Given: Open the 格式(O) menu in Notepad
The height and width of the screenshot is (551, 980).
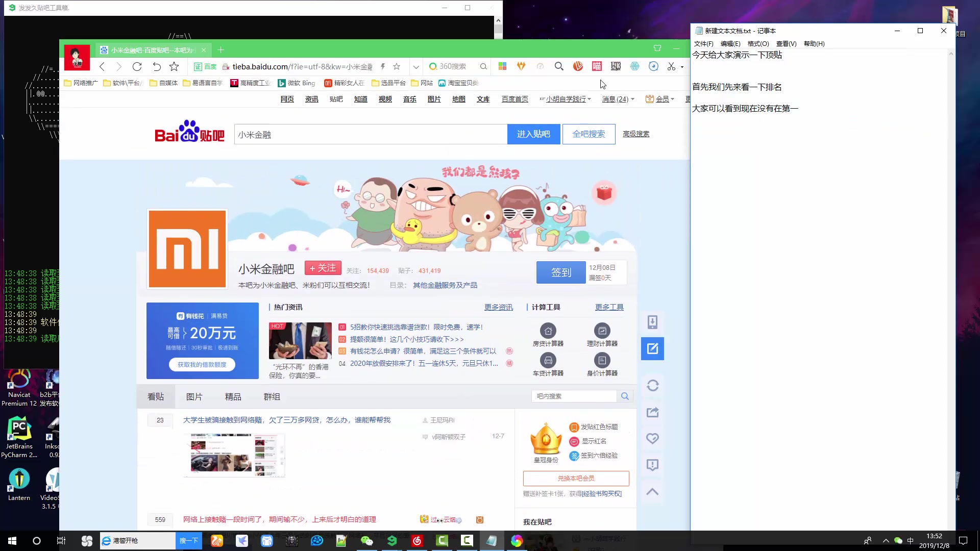Looking at the screenshot, I should [758, 44].
